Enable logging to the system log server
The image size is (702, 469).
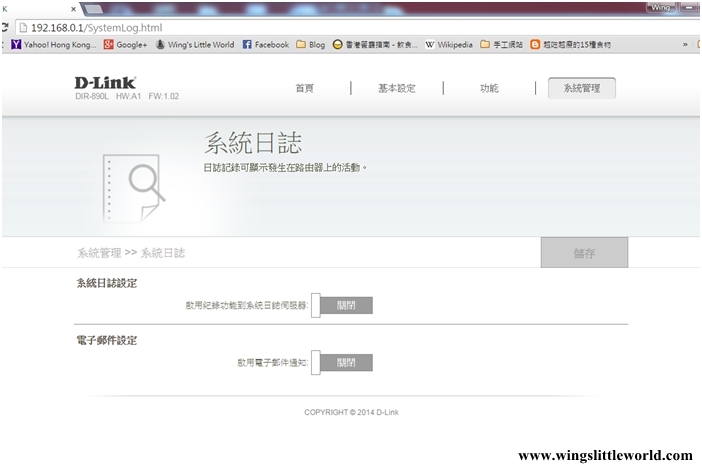[341, 305]
